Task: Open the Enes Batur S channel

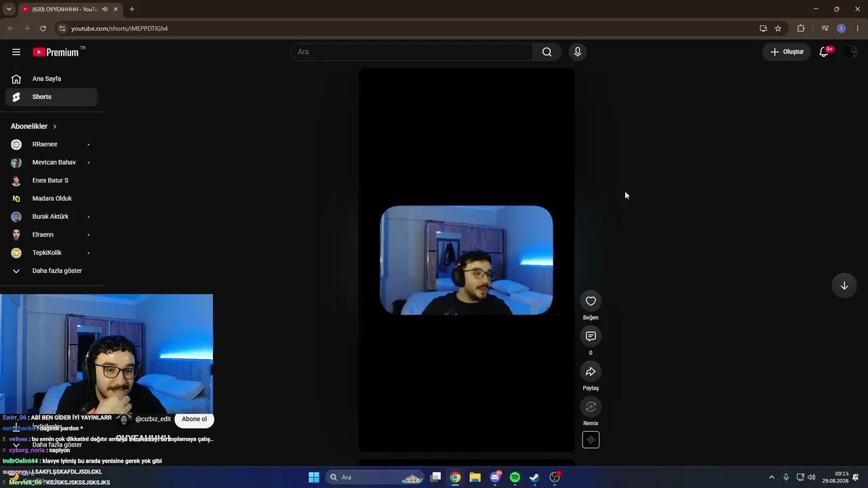Action: 52,180
